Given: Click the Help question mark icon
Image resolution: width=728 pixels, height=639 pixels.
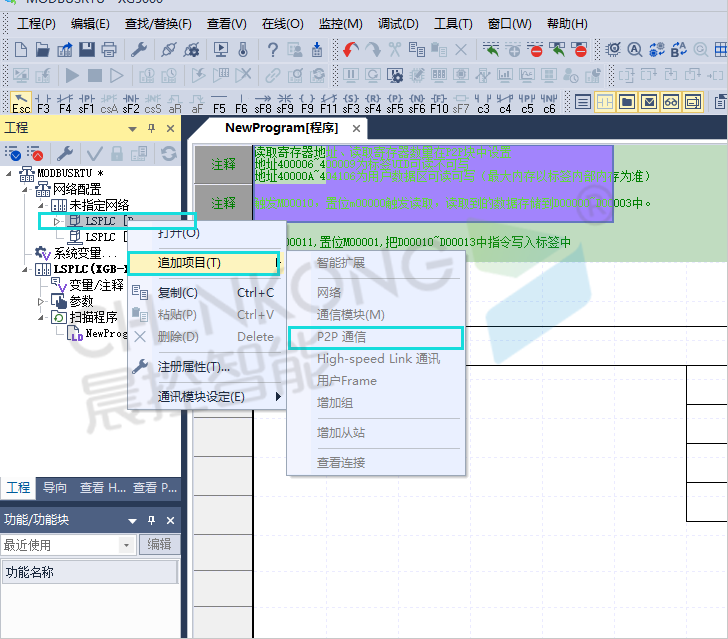Looking at the screenshot, I should click(272, 49).
